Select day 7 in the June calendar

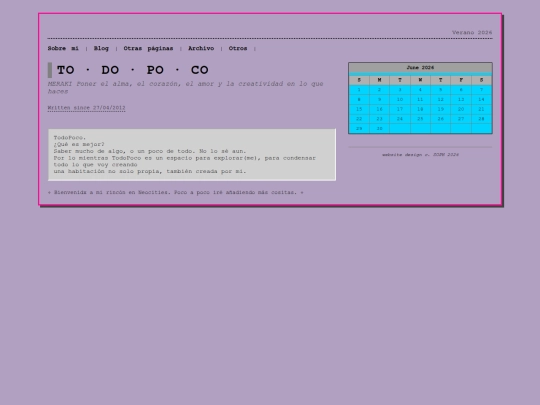click(x=481, y=90)
